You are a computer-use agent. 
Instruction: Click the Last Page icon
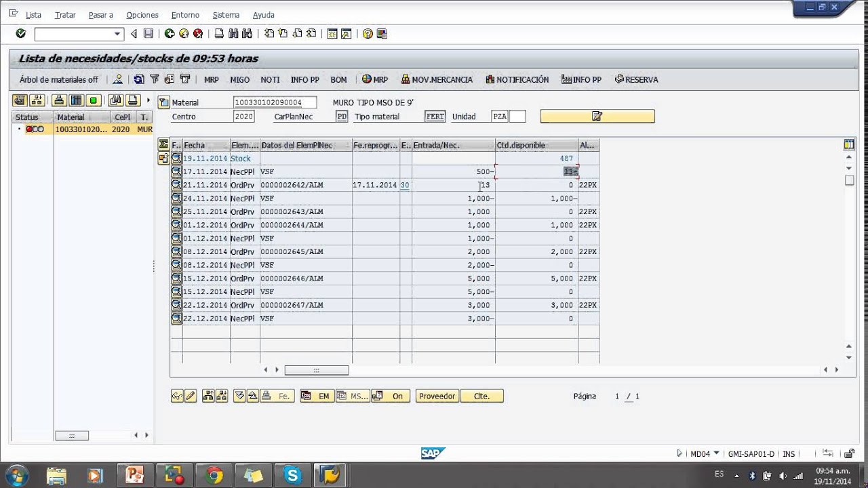(311, 33)
